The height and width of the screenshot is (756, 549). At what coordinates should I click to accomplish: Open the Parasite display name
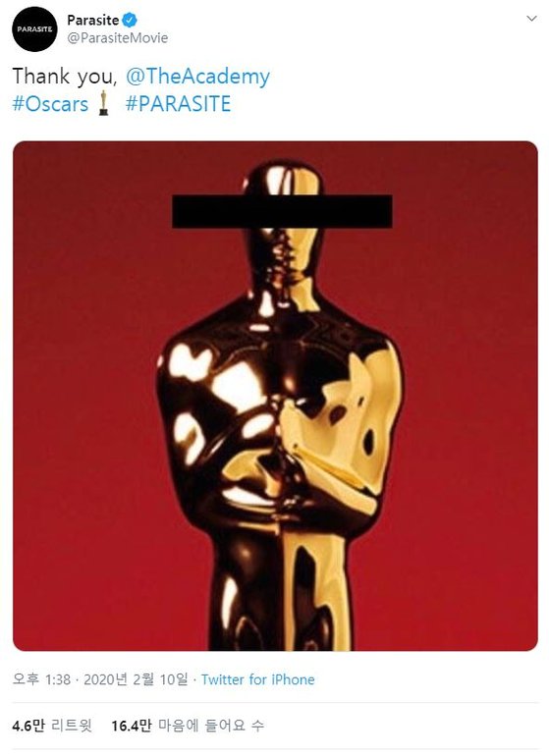click(x=92, y=21)
